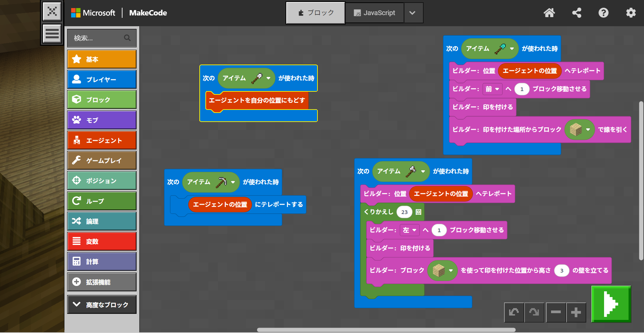
Task: Click the horizontal workspace scrollbar
Action: coord(386,330)
